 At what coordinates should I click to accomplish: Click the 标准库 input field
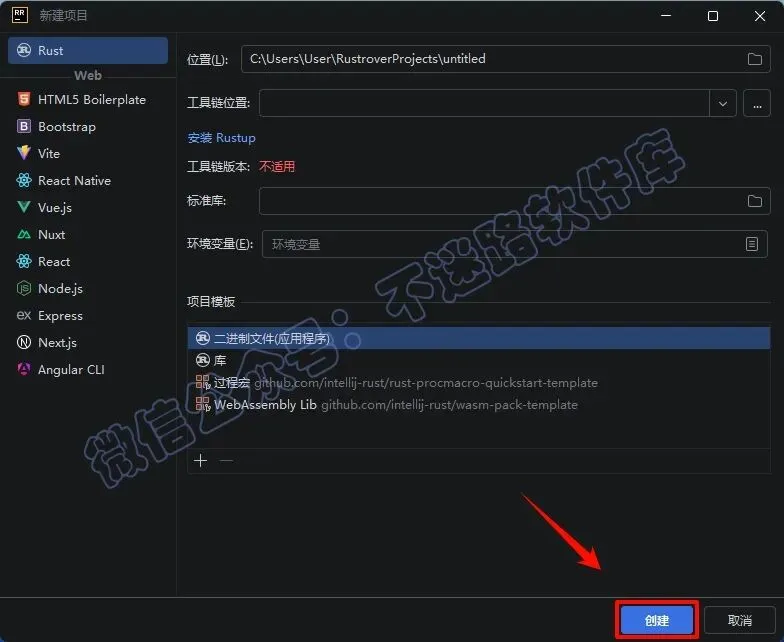514,201
